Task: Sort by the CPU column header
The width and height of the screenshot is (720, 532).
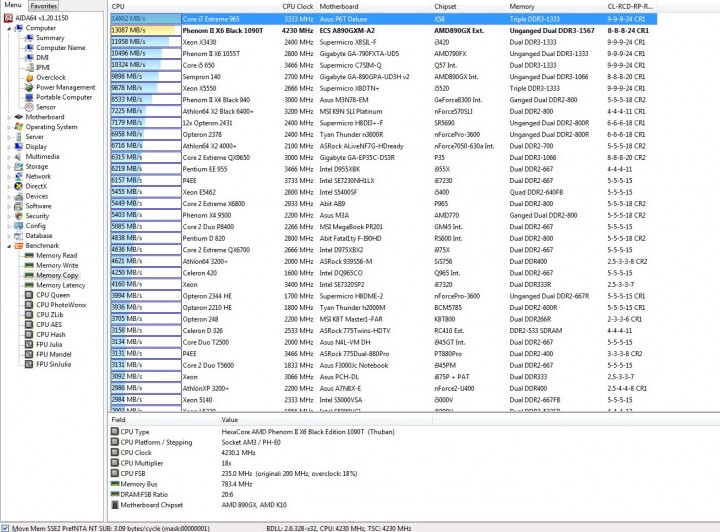Action: (x=194, y=6)
